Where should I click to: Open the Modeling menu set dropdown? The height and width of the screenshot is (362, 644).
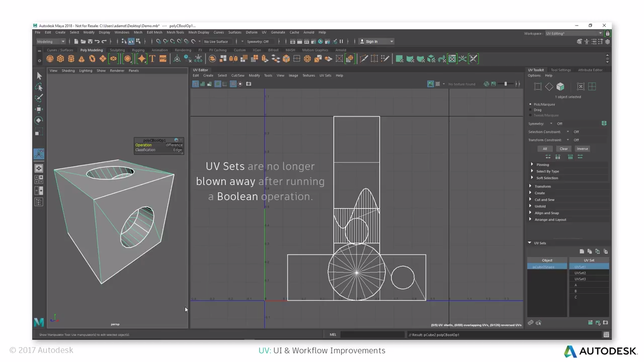click(51, 42)
